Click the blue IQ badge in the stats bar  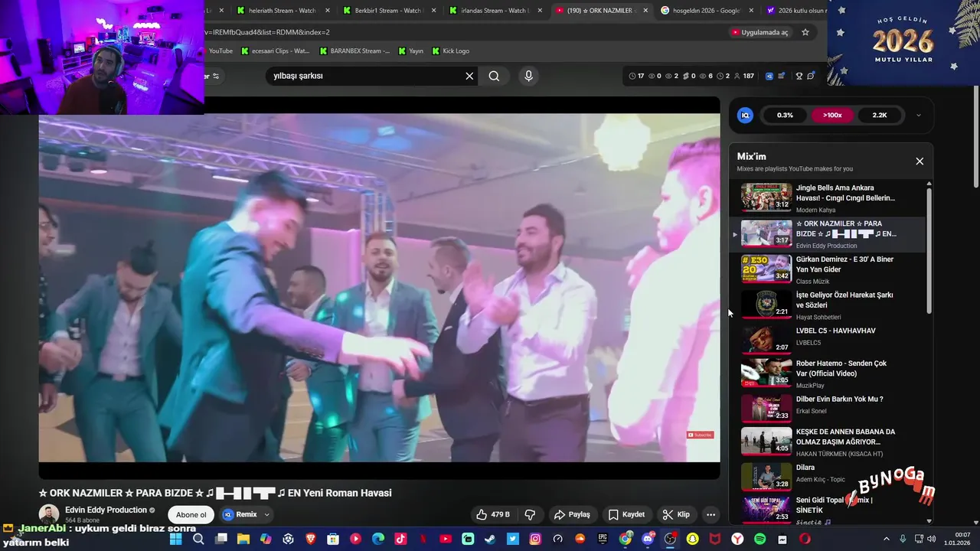click(745, 115)
